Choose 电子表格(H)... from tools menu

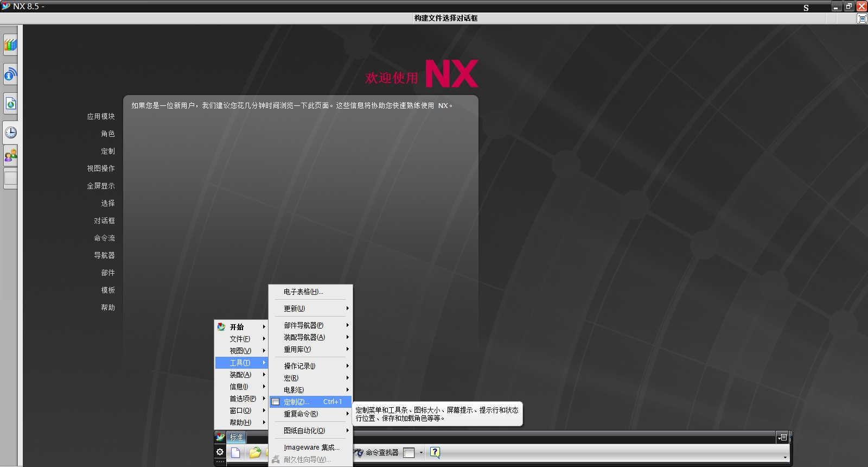pos(310,292)
